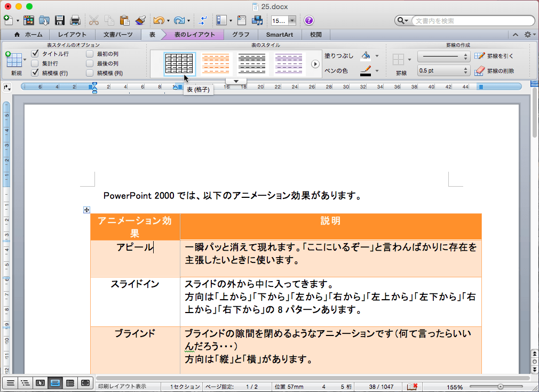Click the 罫線を引く button

coord(494,55)
